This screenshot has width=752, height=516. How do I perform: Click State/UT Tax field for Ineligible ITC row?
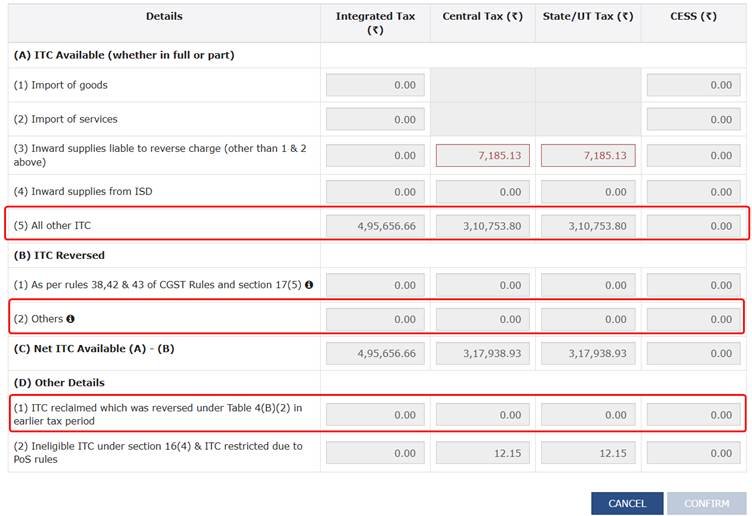coord(588,453)
